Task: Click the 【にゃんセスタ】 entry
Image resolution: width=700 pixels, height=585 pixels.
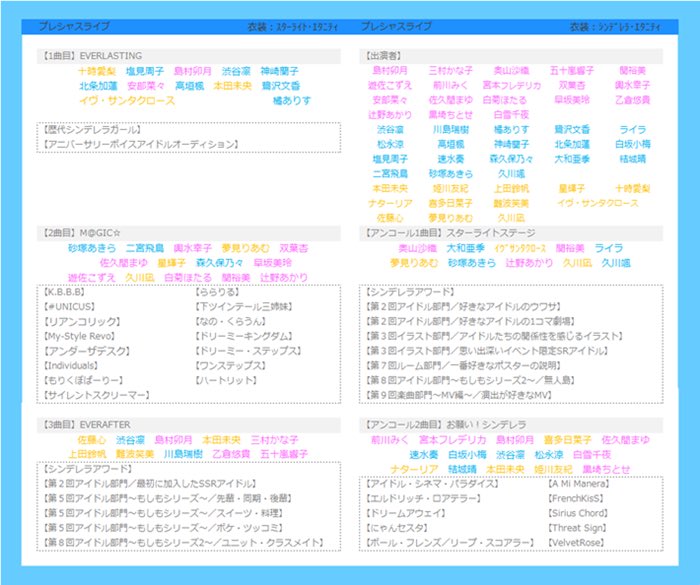Action: click(x=397, y=528)
